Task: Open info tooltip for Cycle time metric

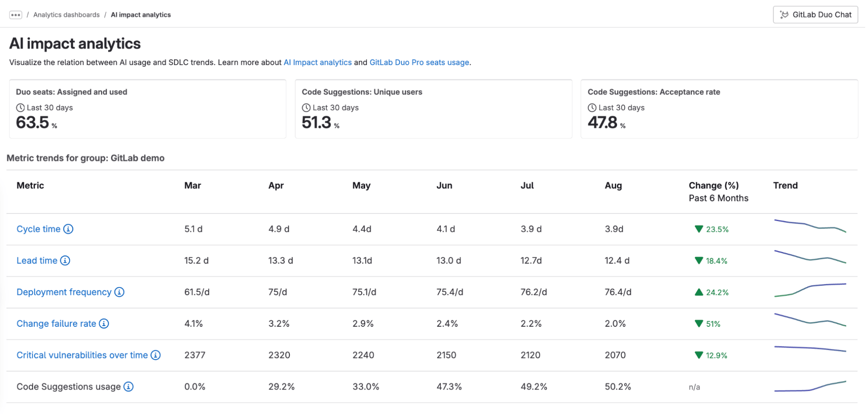Action: coord(68,229)
